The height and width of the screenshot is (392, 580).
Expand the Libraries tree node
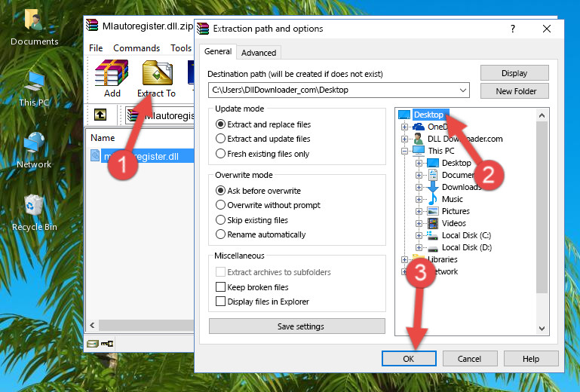point(405,259)
